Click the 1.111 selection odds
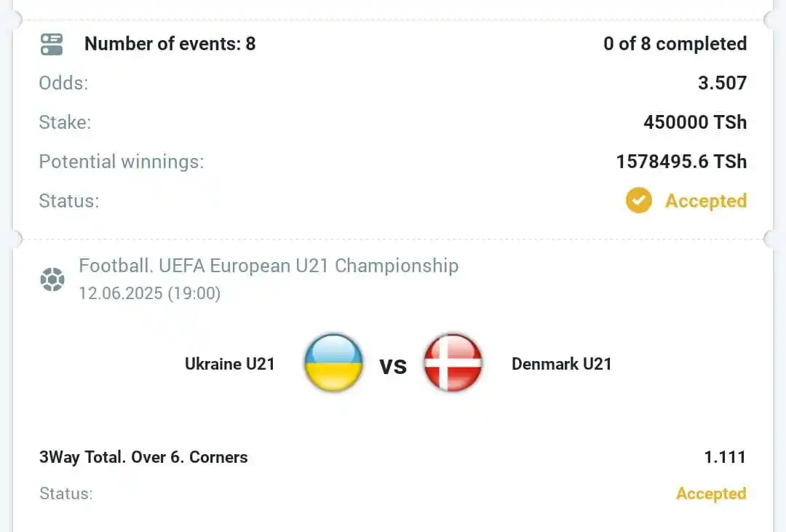The height and width of the screenshot is (532, 786). pos(725,457)
